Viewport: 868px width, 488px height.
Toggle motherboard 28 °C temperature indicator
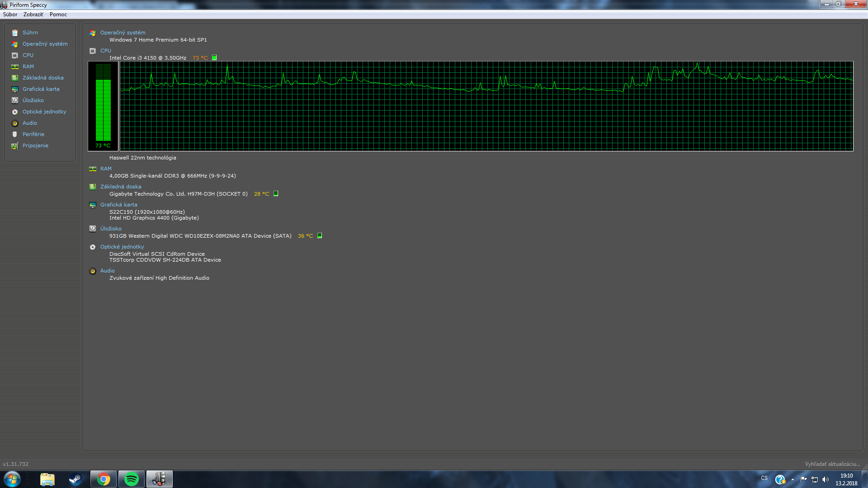click(x=276, y=193)
